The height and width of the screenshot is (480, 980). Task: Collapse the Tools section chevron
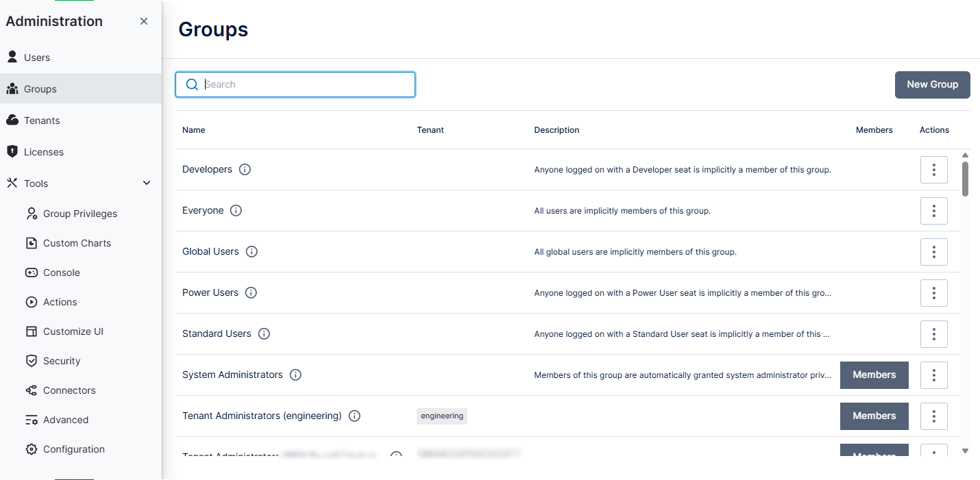click(146, 183)
